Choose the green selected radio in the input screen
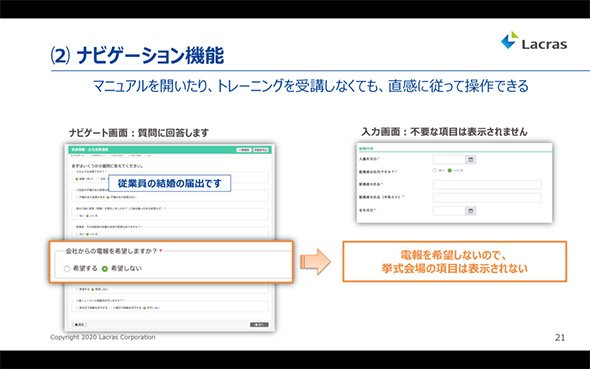Screen dimensions: 590x369 pyautogui.click(x=449, y=170)
